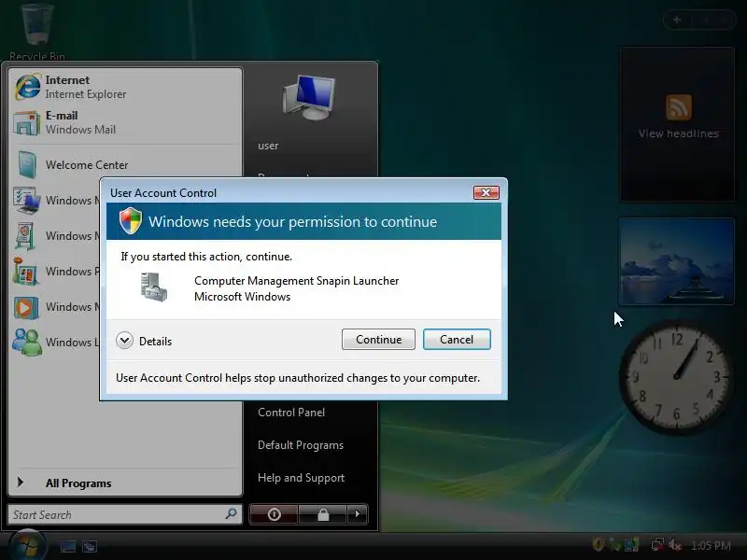Close the User Account Control dialog

point(486,192)
